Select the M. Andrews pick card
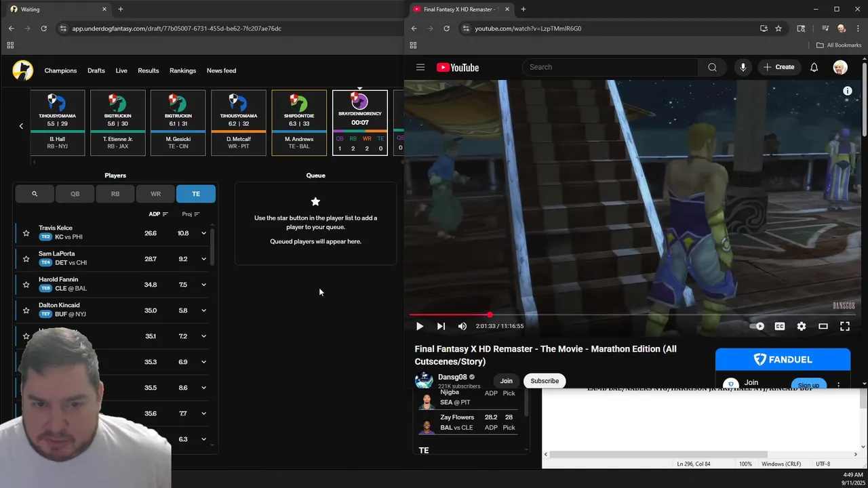 (x=299, y=123)
